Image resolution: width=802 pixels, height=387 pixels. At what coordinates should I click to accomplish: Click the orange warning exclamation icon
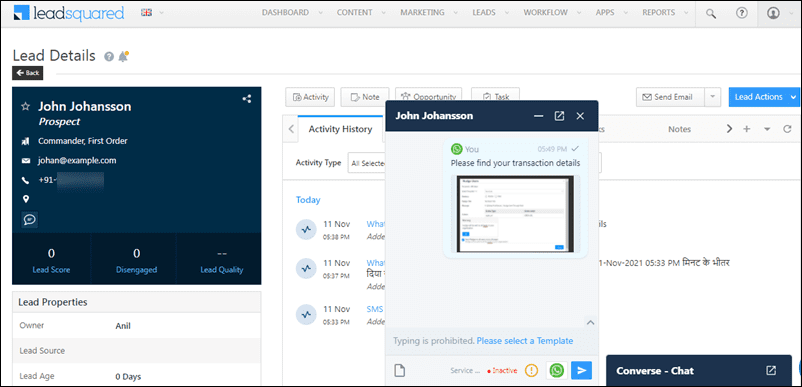pyautogui.click(x=531, y=371)
